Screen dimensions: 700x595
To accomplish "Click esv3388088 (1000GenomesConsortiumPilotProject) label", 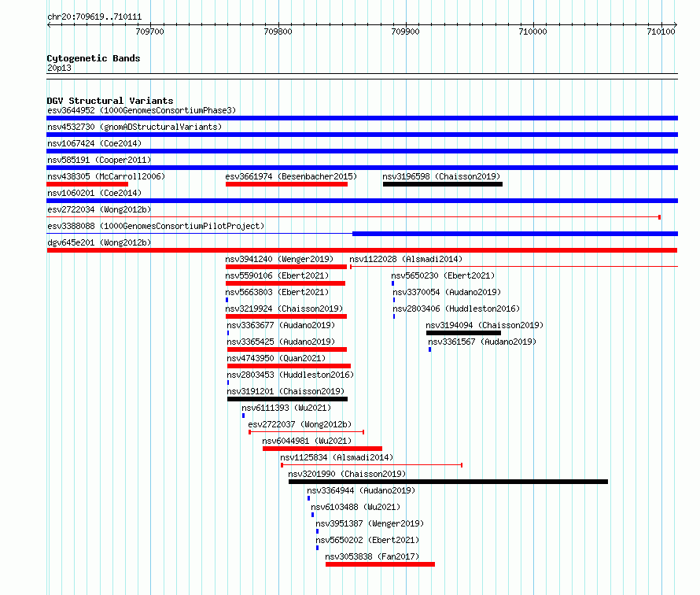I will click(x=156, y=226).
